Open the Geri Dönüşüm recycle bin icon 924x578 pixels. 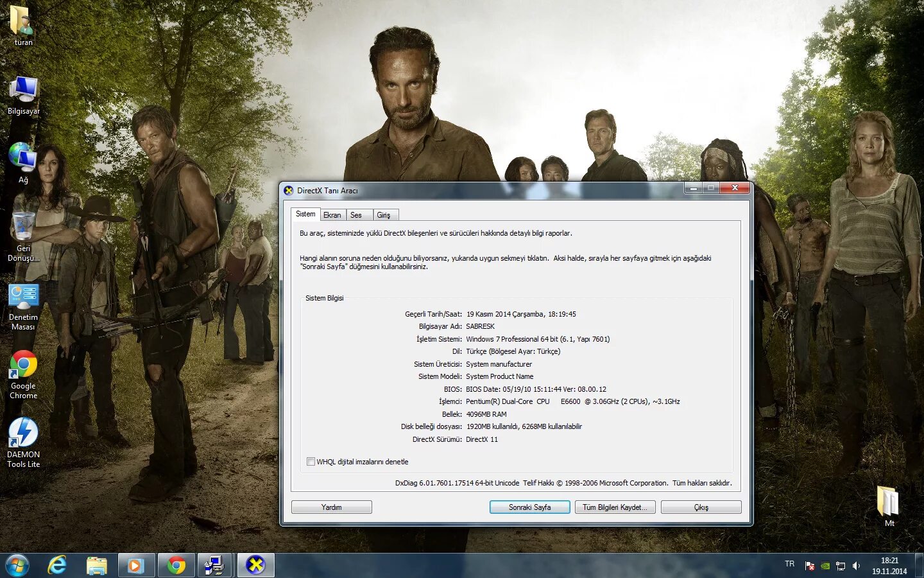[x=23, y=236]
